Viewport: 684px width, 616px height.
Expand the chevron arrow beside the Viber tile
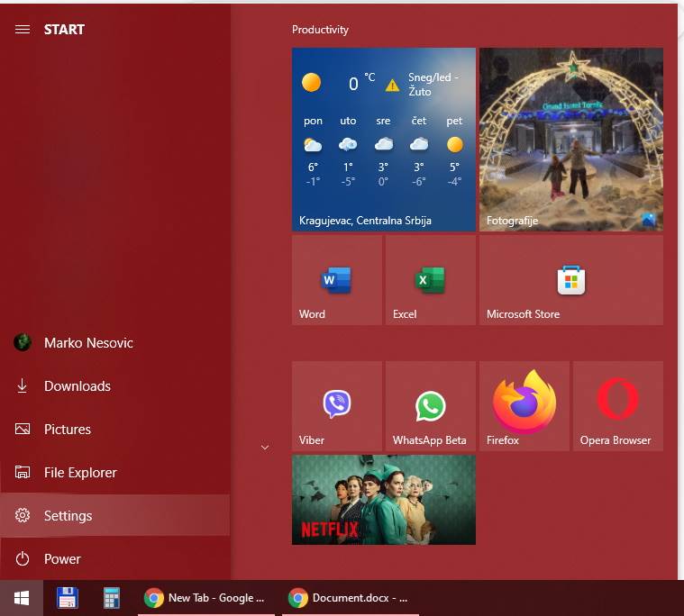pyautogui.click(x=265, y=448)
